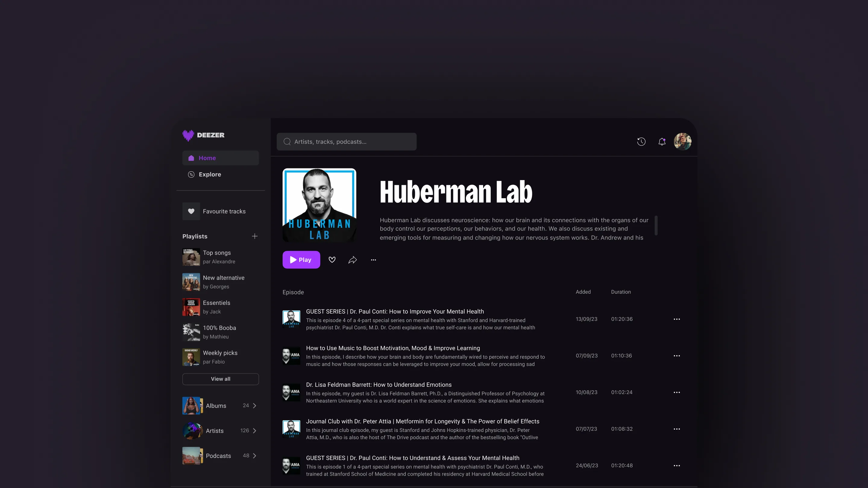Viewport: 868px width, 488px height.
Task: Click the Added column header
Action: point(583,292)
